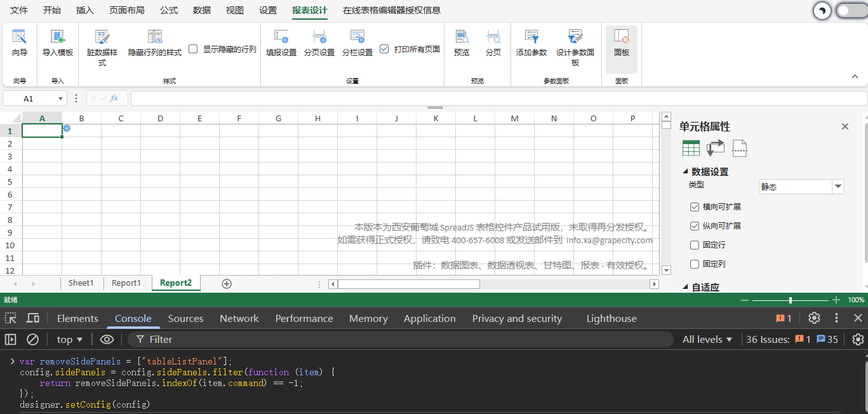Open the console top context dropdown

[70, 340]
